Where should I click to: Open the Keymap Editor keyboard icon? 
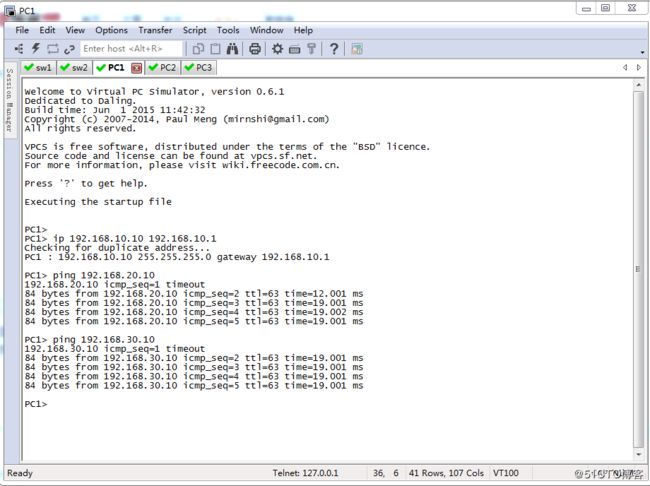(x=294, y=49)
